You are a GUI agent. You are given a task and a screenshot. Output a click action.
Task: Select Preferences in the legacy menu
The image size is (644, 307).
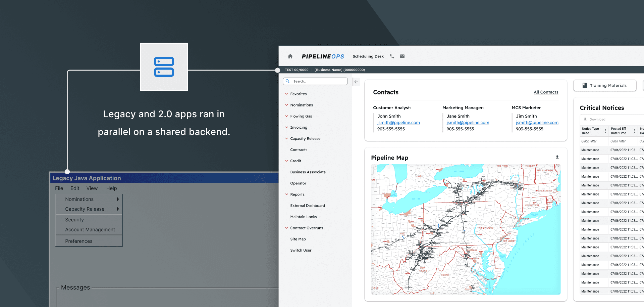(79, 241)
